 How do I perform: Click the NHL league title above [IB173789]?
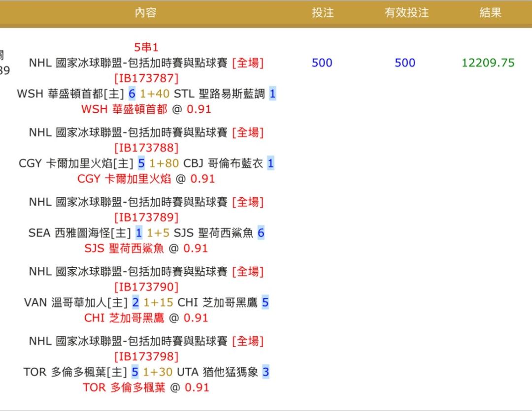pos(128,202)
